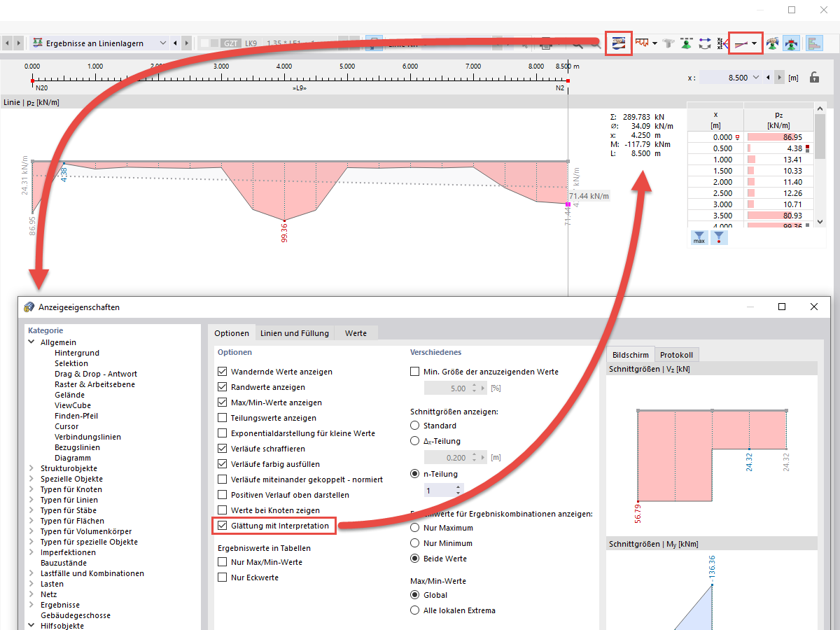This screenshot has width=840, height=630.
Task: Click the 3D support rendering toolbar icon
Action: [771, 43]
